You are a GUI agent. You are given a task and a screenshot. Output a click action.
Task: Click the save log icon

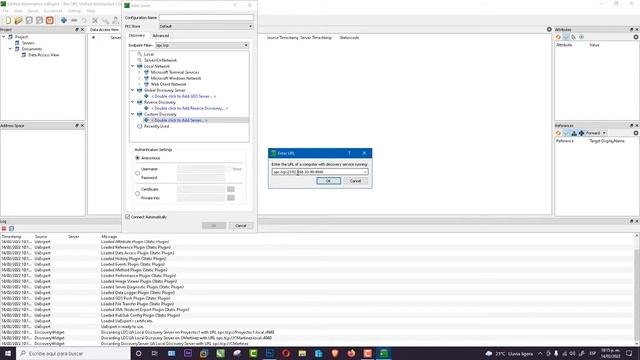pos(11,229)
